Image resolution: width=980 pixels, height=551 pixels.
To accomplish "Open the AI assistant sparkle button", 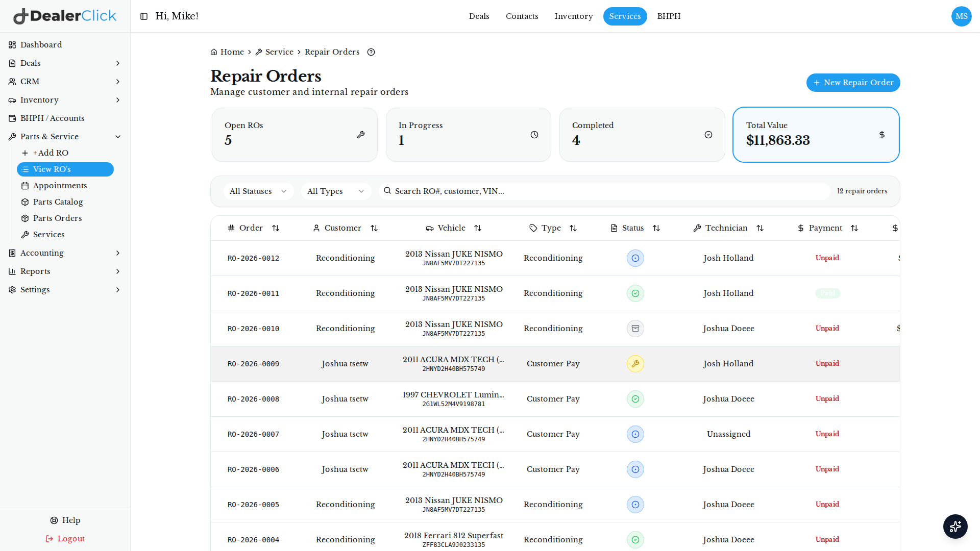I will point(955,527).
